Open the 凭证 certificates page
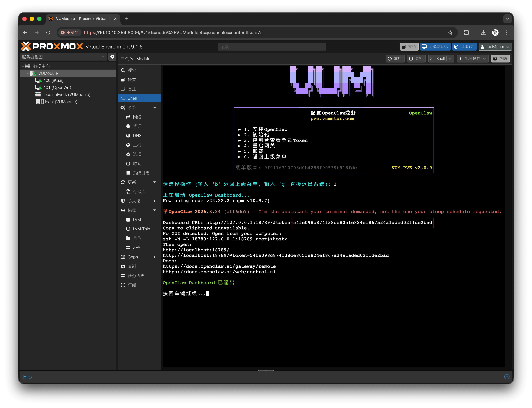Viewport: 532px width, 408px height. pyautogui.click(x=139, y=126)
